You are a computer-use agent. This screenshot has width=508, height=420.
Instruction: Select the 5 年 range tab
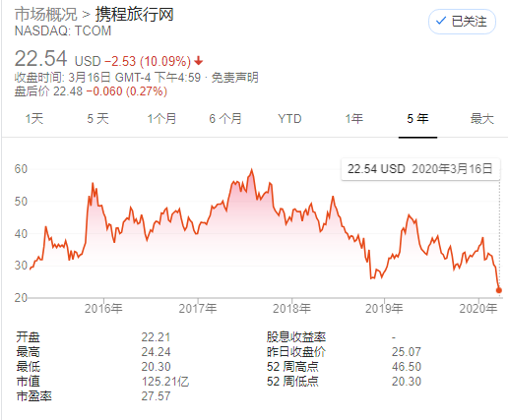(x=417, y=119)
